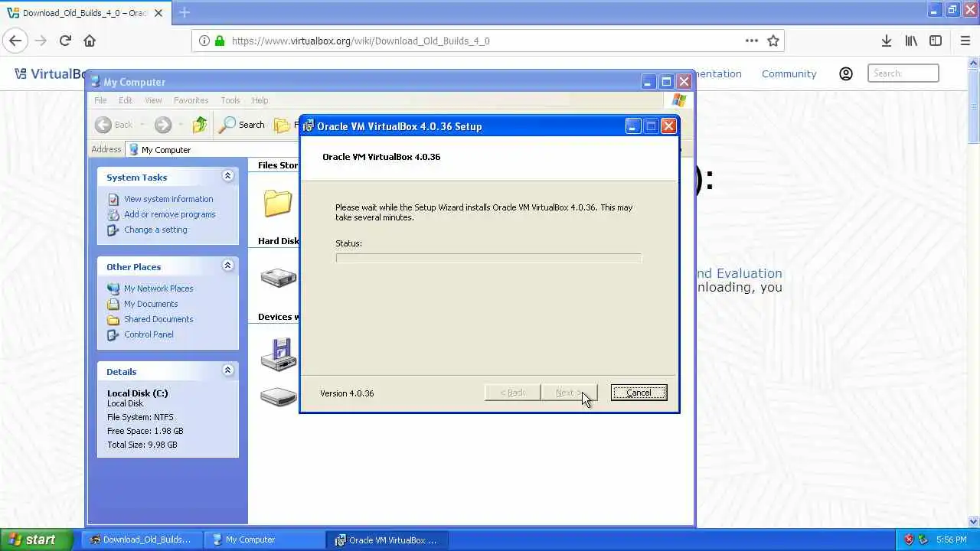Viewport: 980px width, 551px height.
Task: Switch to Download_Old_Builds taskbar item
Action: (x=142, y=540)
